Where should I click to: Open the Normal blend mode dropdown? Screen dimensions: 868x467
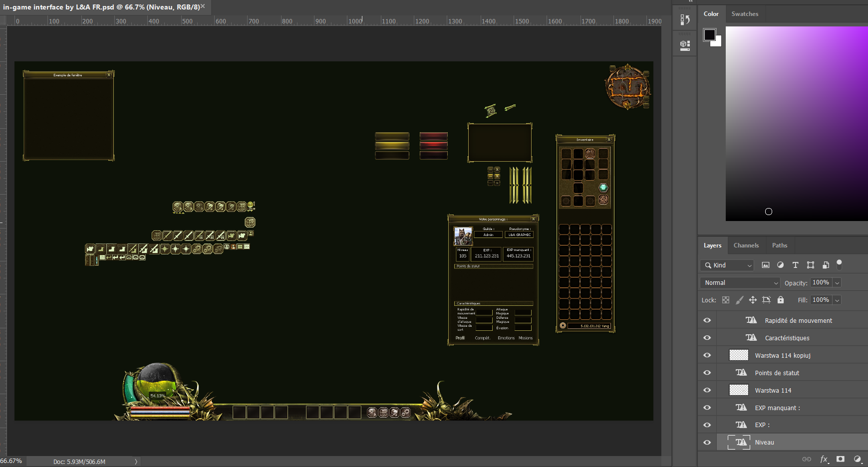pyautogui.click(x=740, y=283)
